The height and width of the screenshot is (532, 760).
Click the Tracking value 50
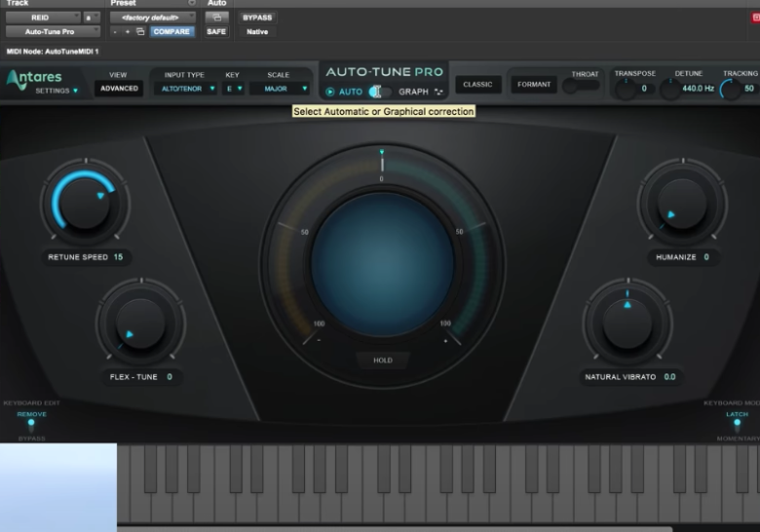[x=749, y=89]
